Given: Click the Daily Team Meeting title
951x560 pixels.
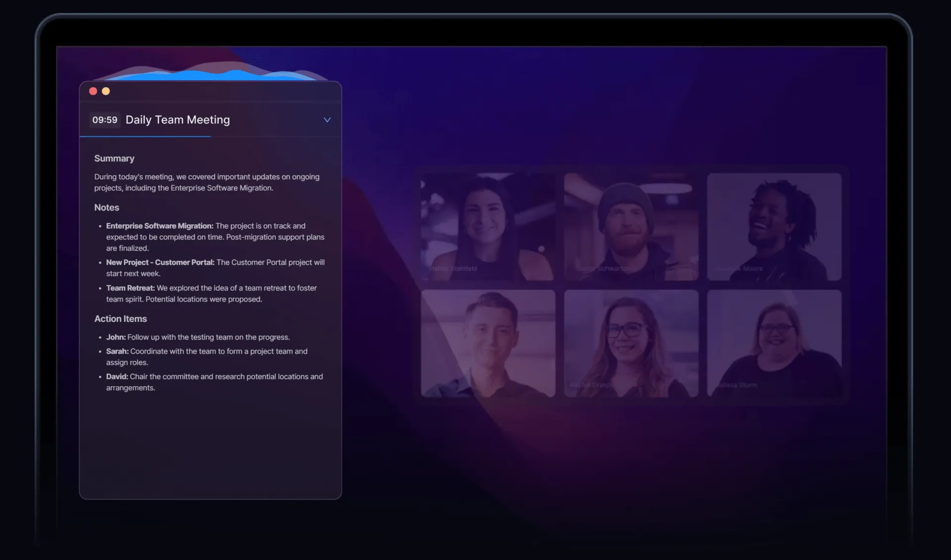Looking at the screenshot, I should pyautogui.click(x=177, y=120).
